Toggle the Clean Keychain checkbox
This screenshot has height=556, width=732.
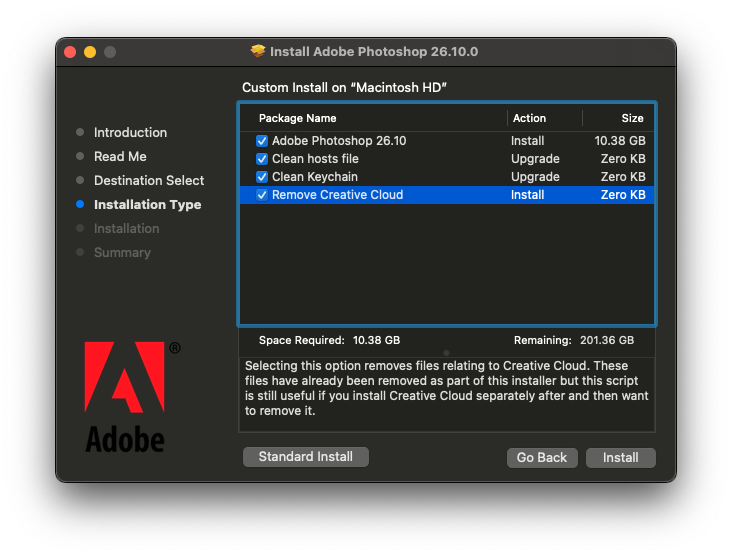coord(262,177)
